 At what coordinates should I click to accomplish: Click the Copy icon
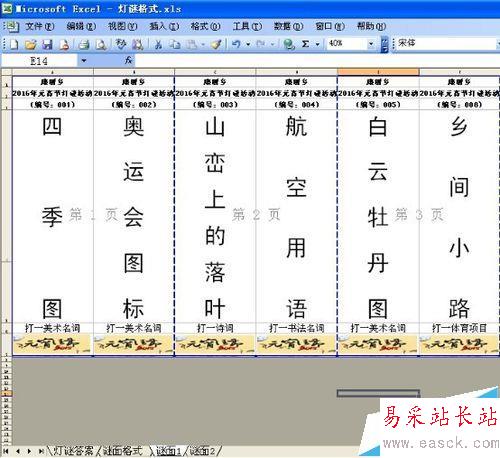pos(174,44)
